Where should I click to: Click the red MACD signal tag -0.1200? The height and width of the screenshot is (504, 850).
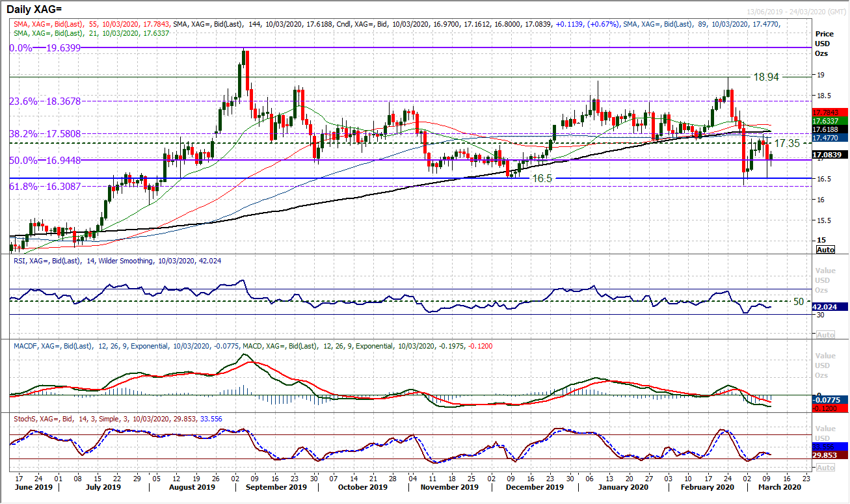[829, 408]
